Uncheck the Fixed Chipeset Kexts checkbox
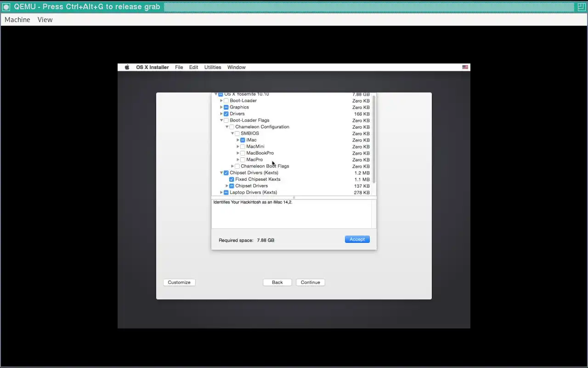 232,179
